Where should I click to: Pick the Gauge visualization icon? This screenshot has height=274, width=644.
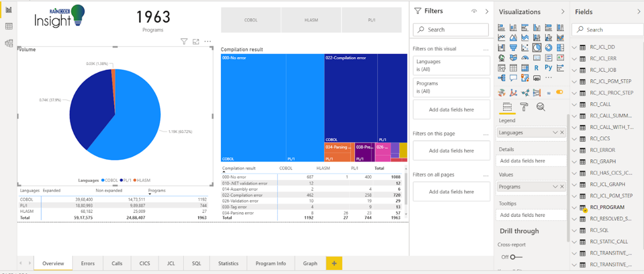click(525, 58)
